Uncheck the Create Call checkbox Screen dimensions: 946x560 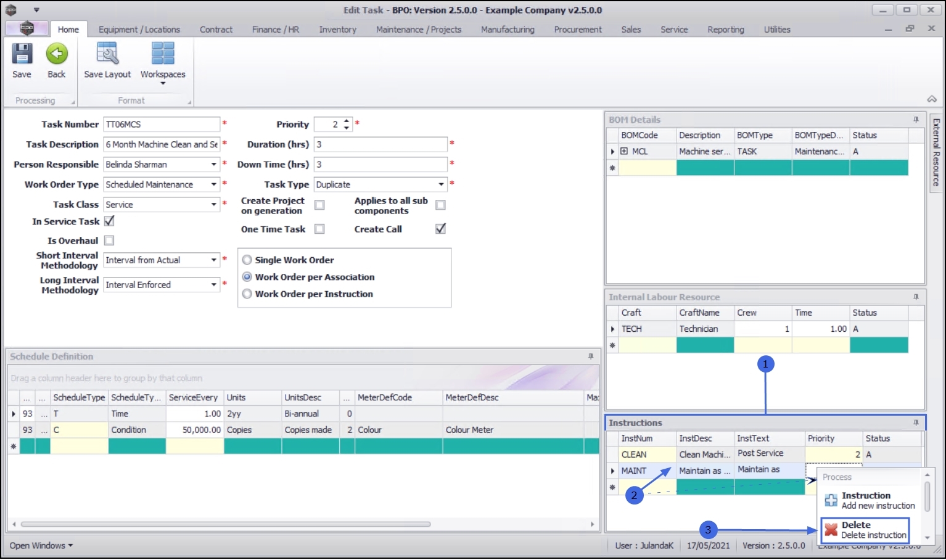click(440, 229)
